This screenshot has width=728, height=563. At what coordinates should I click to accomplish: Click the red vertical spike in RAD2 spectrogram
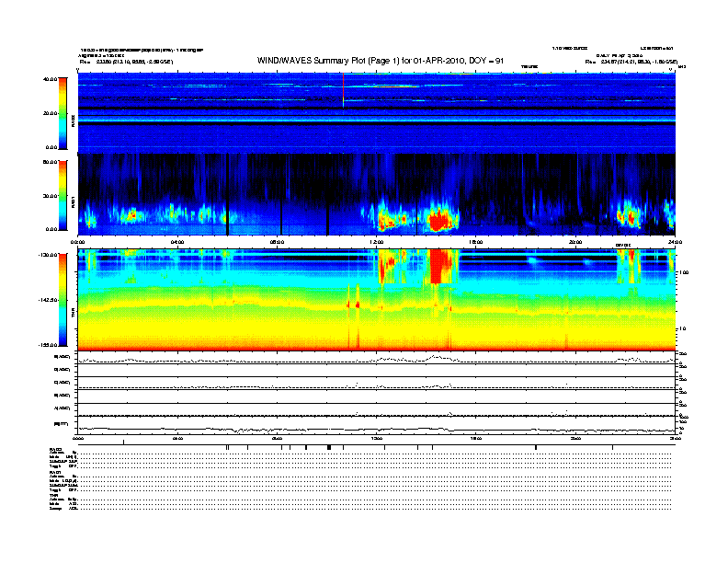[x=343, y=89]
